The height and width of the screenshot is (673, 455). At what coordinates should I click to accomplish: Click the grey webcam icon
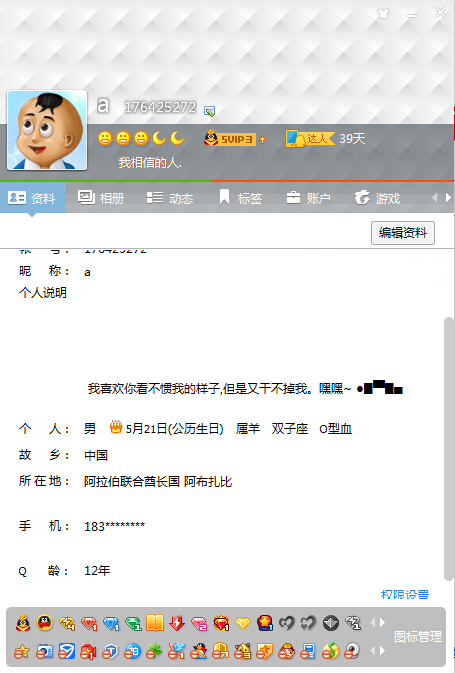pos(352,652)
